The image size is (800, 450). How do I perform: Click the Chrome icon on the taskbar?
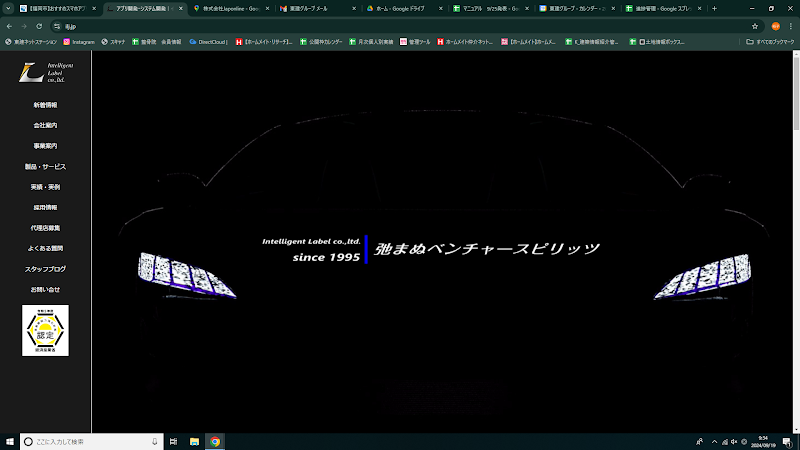tap(215, 442)
